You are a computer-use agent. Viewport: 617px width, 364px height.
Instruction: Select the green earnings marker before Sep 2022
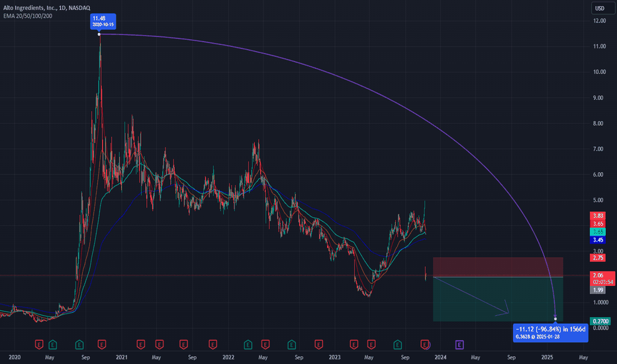291,345
